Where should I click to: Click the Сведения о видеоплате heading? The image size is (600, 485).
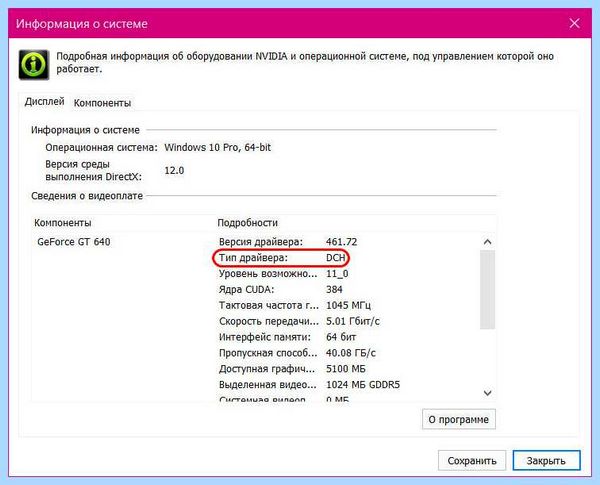(87, 196)
